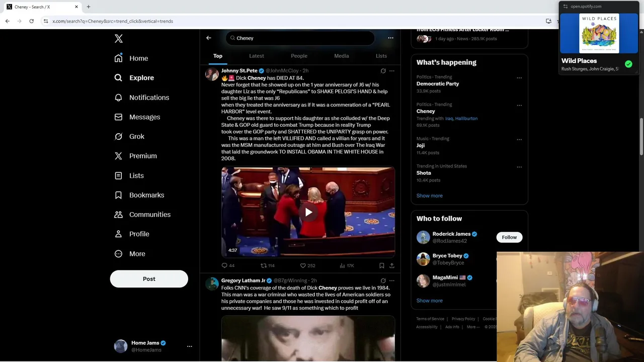Click the Lists sidebar icon
Viewport: 644px width, 362px height.
click(118, 175)
